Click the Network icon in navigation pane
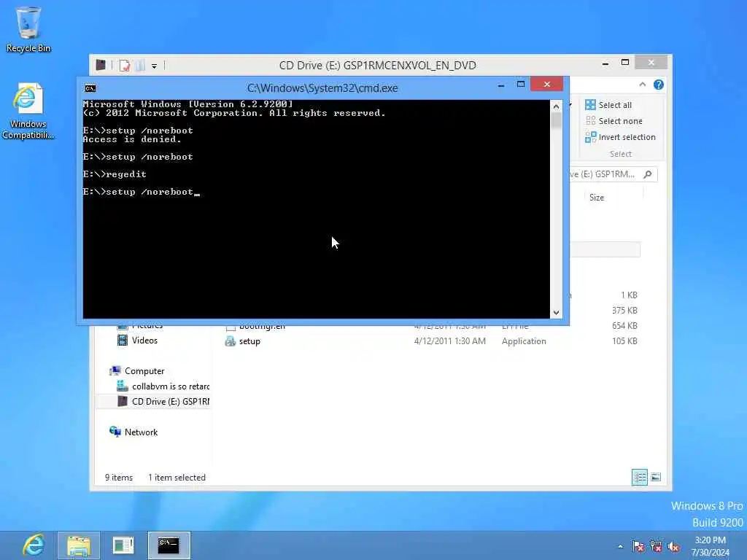 [x=115, y=432]
